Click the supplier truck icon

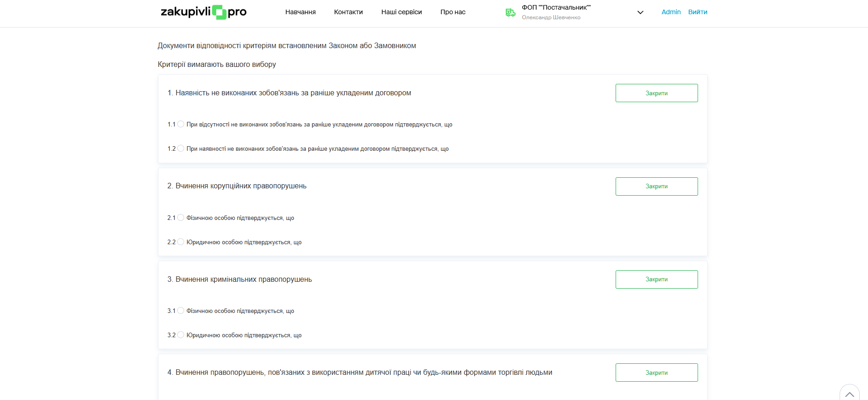510,12
